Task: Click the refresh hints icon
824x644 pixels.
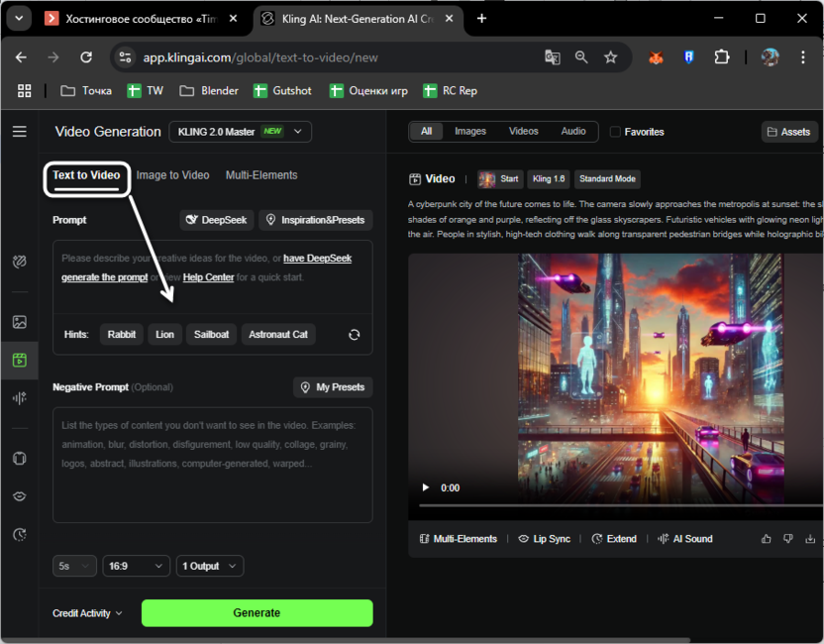Action: (354, 335)
